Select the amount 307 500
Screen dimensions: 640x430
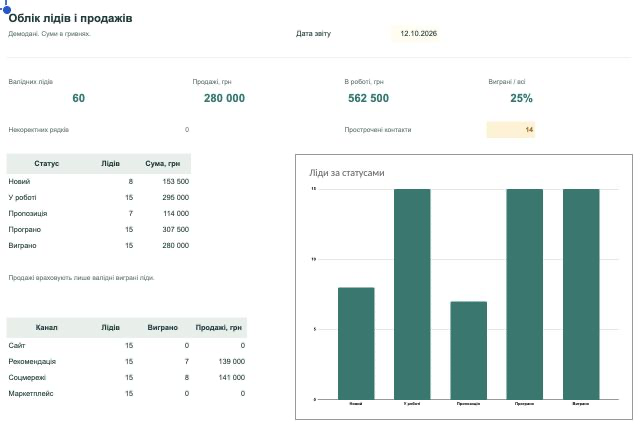tap(176, 230)
